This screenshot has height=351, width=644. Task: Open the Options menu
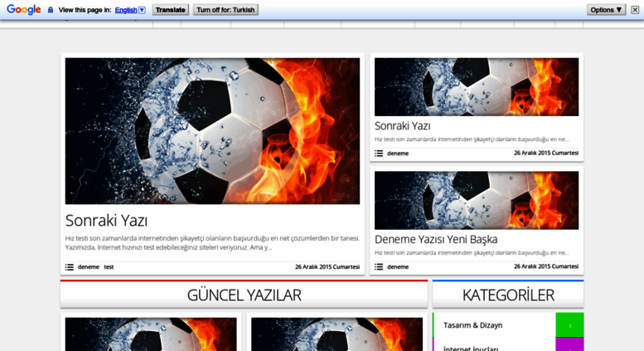click(x=606, y=10)
